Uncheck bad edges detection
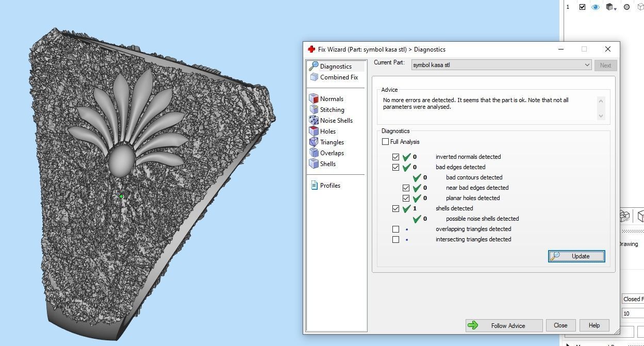Image resolution: width=644 pixels, height=346 pixels. point(395,167)
